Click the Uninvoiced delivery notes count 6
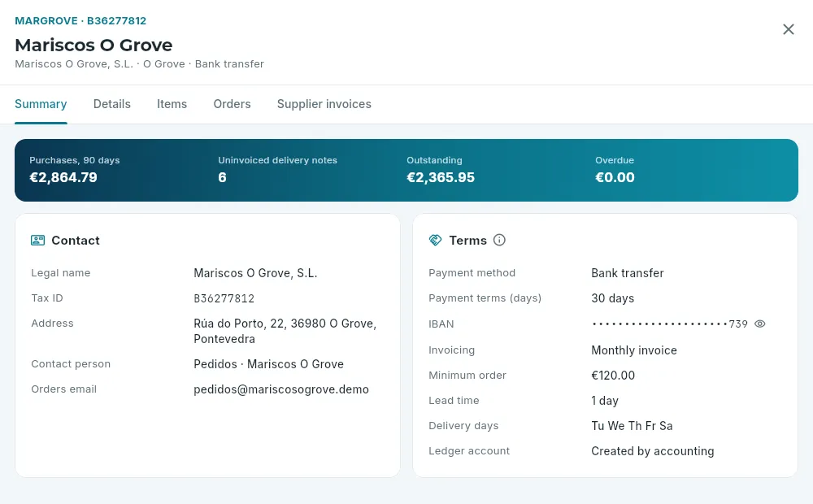This screenshot has height=504, width=813. pos(222,177)
